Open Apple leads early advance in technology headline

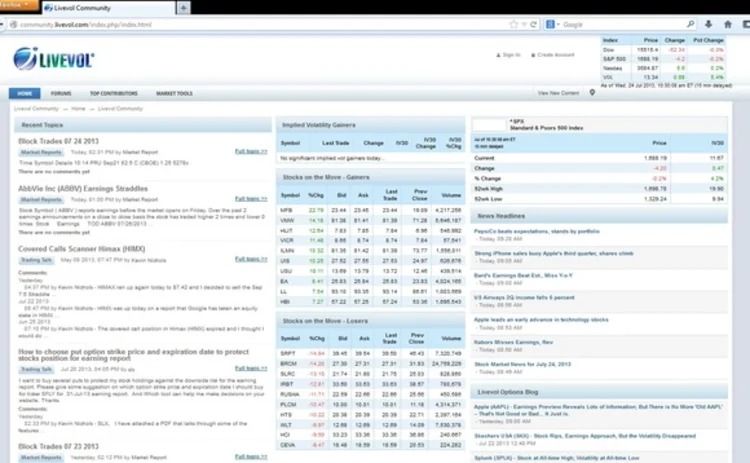pyautogui.click(x=541, y=320)
